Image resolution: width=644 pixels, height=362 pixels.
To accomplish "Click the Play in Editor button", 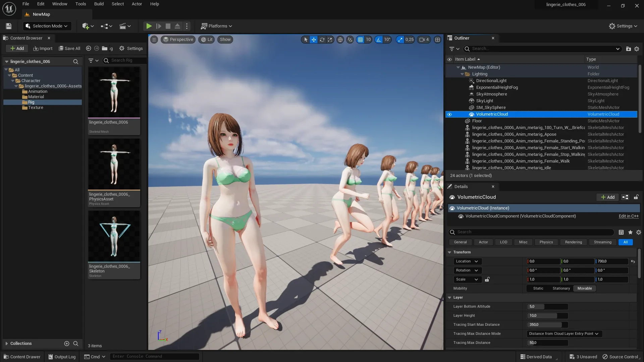I will coord(149,26).
